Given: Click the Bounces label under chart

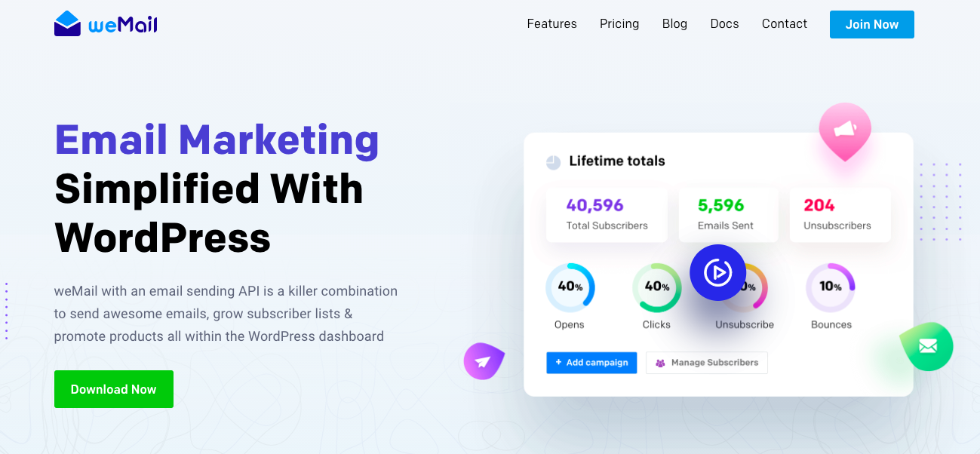Looking at the screenshot, I should tap(831, 324).
